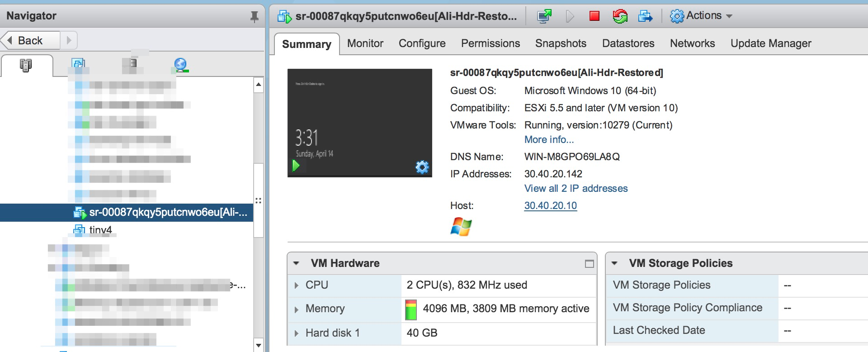Maximize the VM Hardware panel
This screenshot has height=352, width=868.
click(590, 264)
